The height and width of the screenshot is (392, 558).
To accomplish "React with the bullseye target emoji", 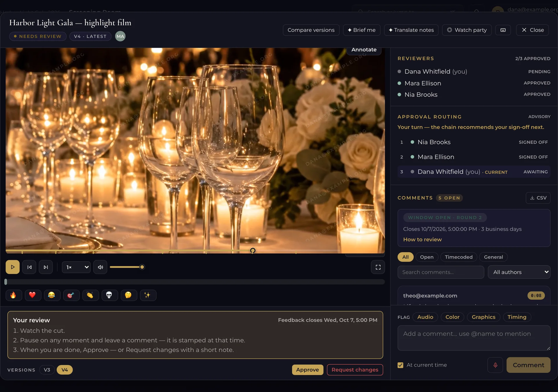I will 71,295.
